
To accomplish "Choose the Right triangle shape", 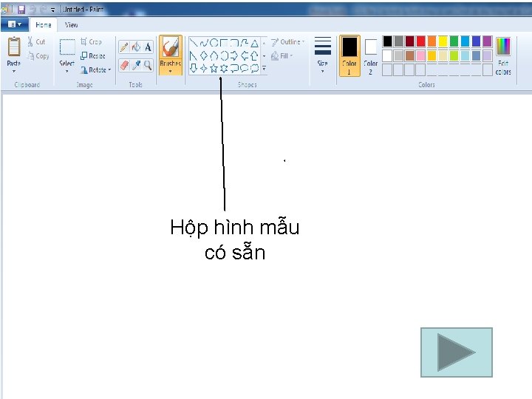I will pyautogui.click(x=194, y=55).
